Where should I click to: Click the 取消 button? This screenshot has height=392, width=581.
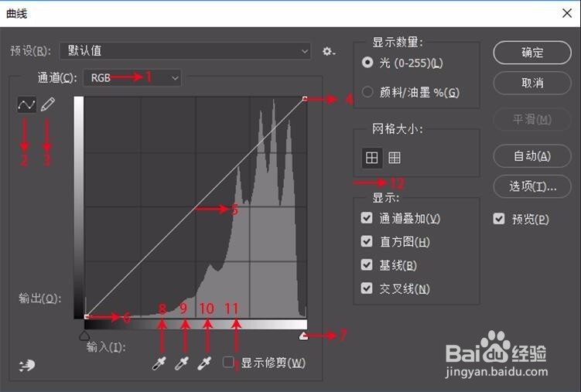click(x=532, y=83)
